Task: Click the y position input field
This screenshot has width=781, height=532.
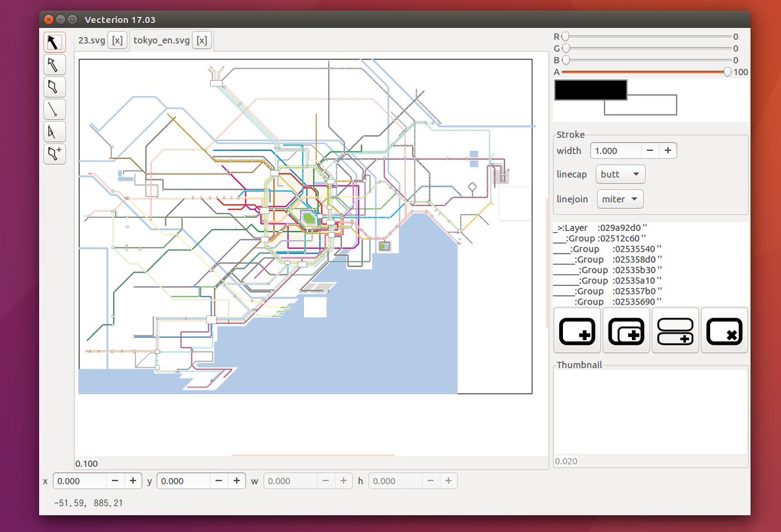Action: (184, 481)
